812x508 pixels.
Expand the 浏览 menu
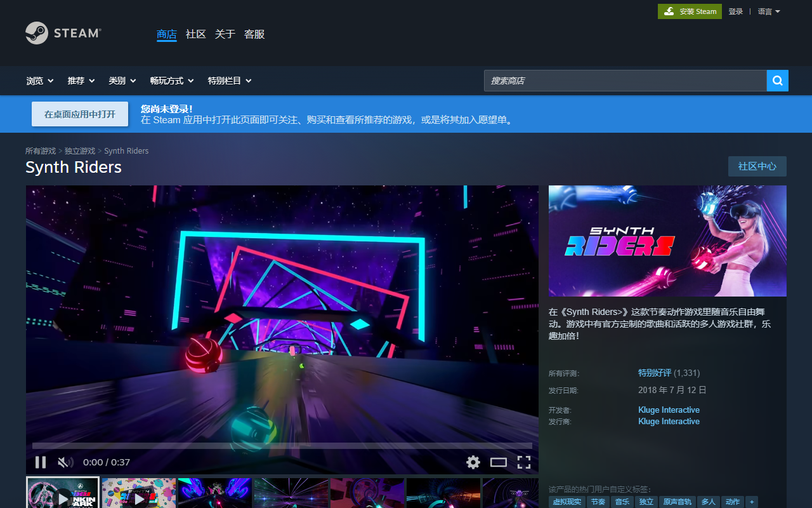[x=40, y=81]
